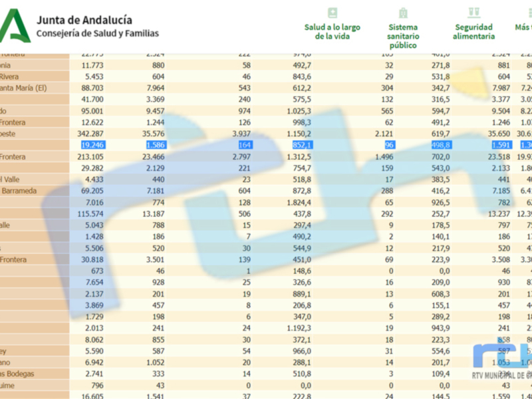Click the highlighted cell with value 498,8
Screen dimensions: 532x399
tap(438, 145)
